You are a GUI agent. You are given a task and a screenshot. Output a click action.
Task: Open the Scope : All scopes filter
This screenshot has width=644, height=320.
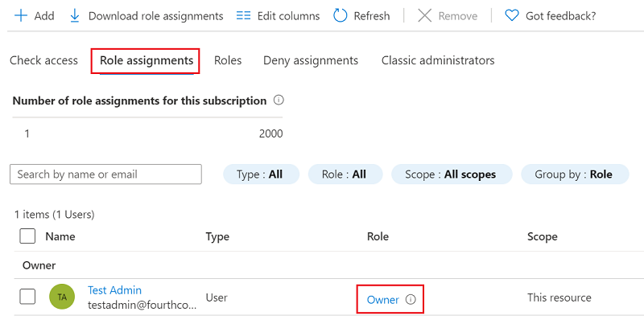(x=452, y=174)
